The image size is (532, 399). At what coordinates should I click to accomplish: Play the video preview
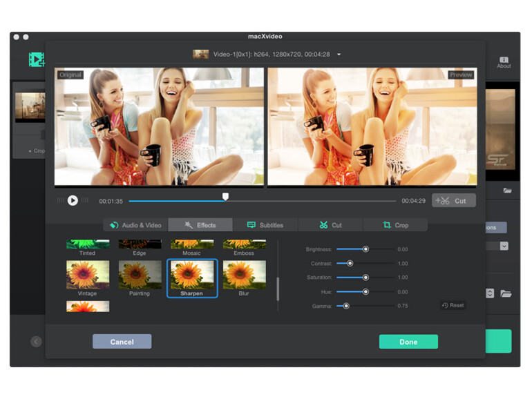point(73,200)
